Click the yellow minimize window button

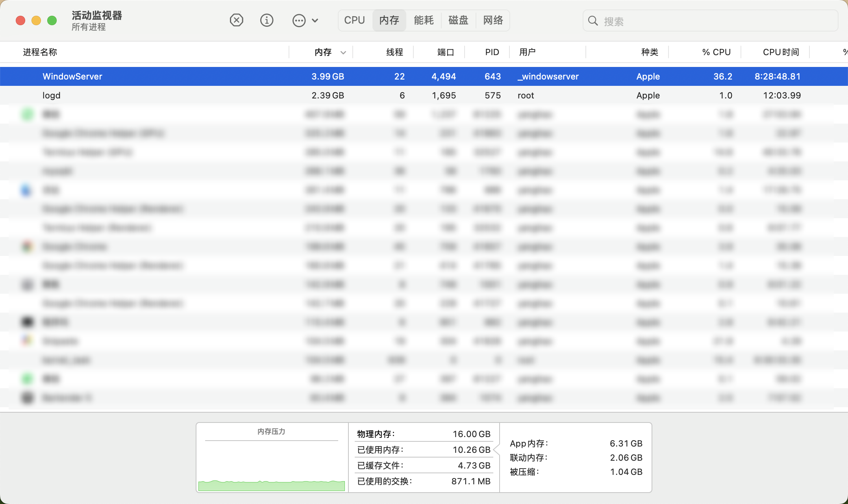[36, 20]
